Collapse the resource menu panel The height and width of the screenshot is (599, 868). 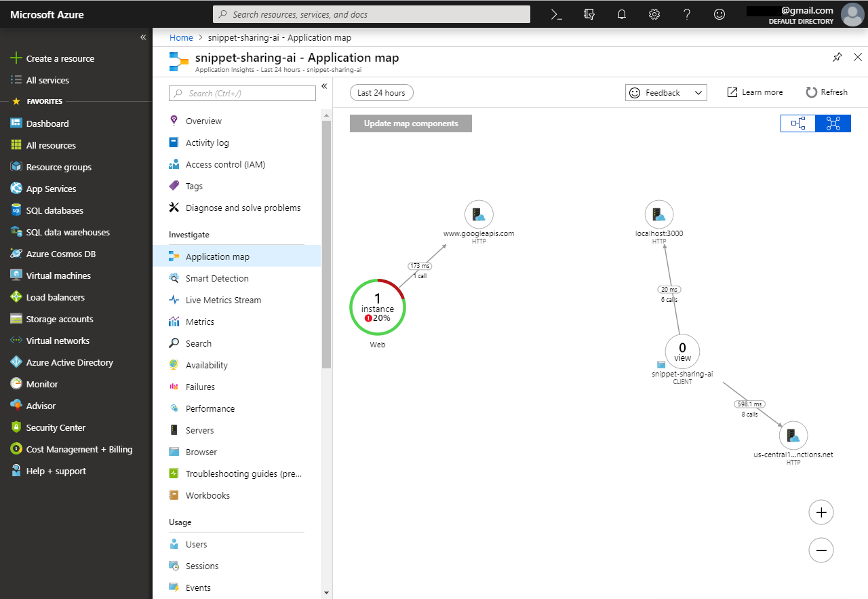click(324, 86)
